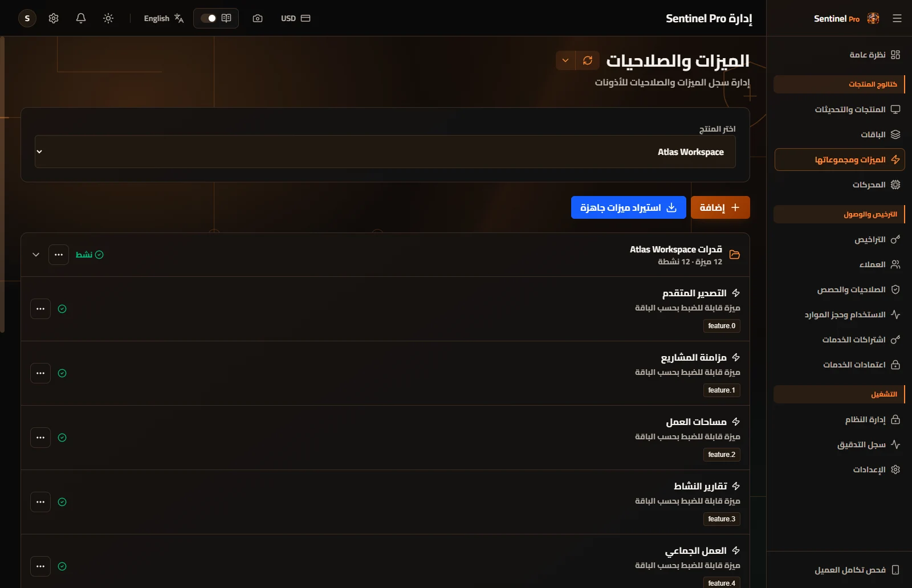This screenshot has width=912, height=588.
Task: Open group options menu next to نشط
Action: coord(59,255)
